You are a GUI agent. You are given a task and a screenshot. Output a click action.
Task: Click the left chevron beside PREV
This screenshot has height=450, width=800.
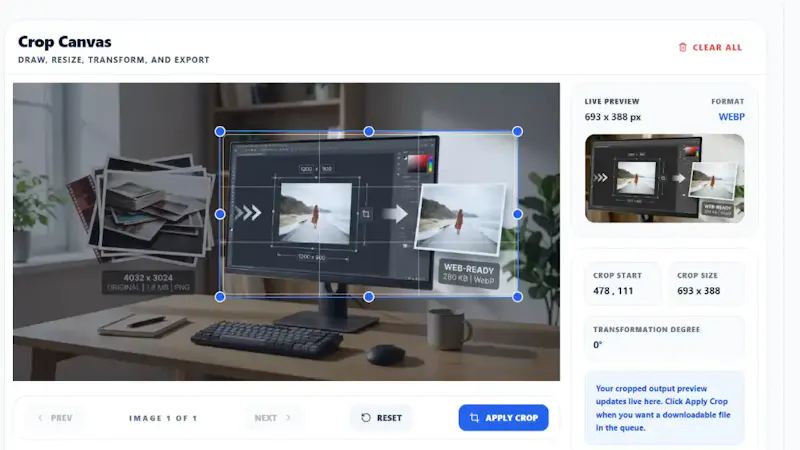tap(40, 418)
